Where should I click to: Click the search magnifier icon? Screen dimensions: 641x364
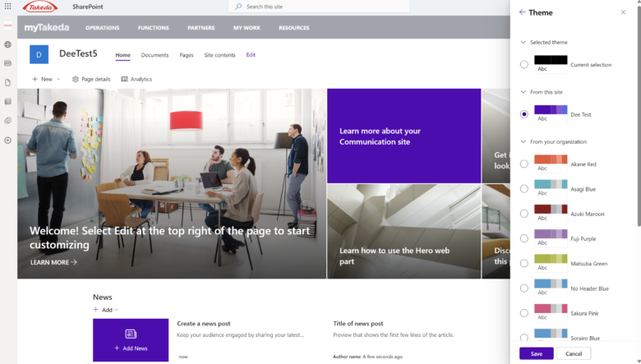click(x=238, y=7)
